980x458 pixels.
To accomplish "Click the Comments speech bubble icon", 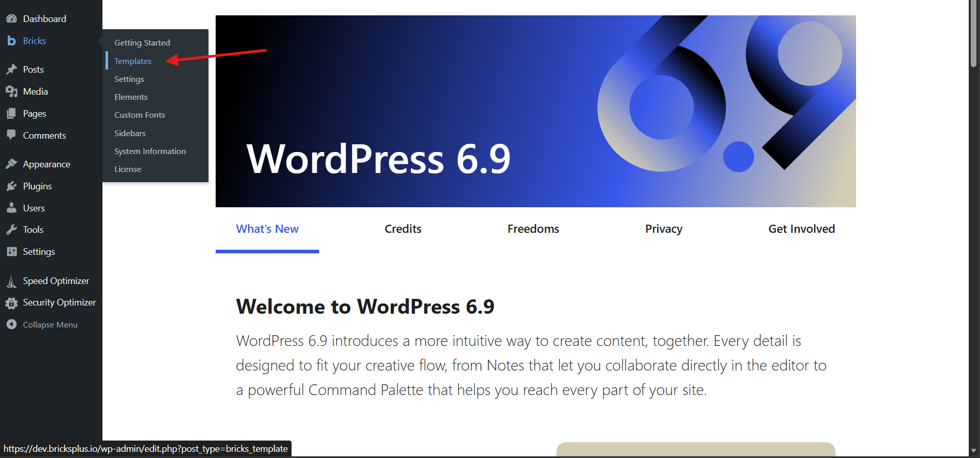I will click(x=11, y=136).
